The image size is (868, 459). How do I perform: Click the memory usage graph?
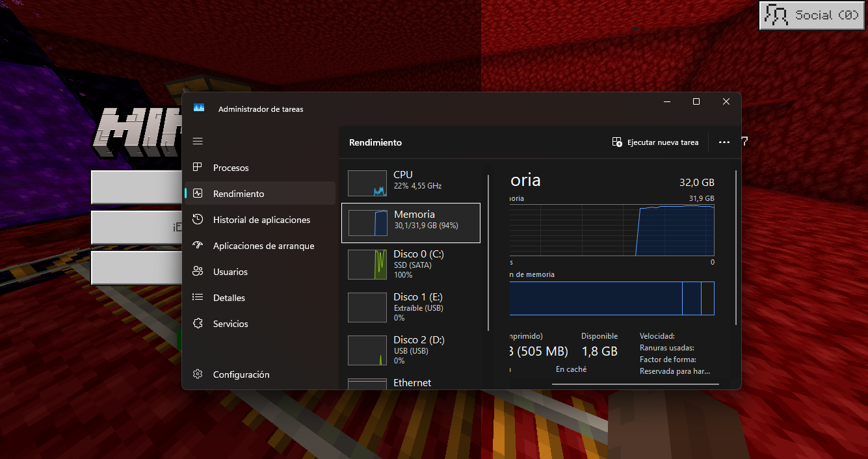tap(612, 230)
